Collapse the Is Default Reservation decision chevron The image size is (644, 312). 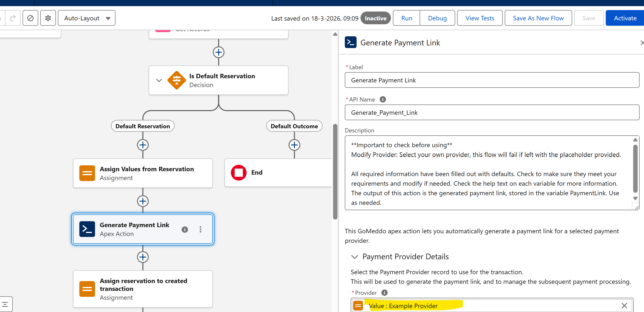pyautogui.click(x=159, y=80)
